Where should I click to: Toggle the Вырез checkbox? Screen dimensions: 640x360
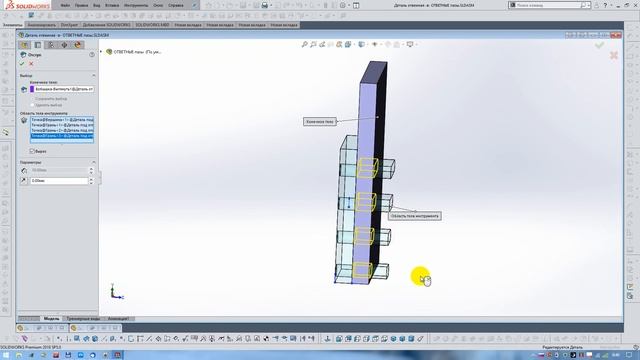(x=32, y=151)
